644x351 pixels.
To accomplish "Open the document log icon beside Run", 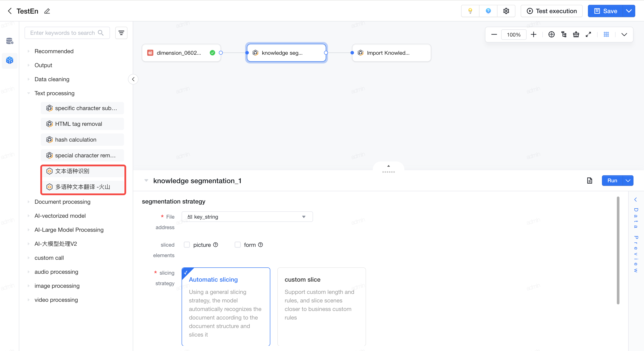I will [x=589, y=180].
